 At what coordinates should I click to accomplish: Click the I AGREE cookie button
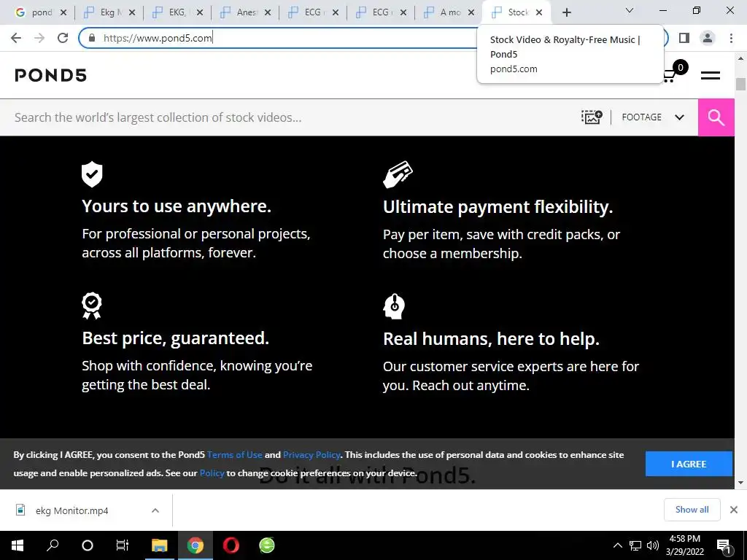[x=689, y=464]
